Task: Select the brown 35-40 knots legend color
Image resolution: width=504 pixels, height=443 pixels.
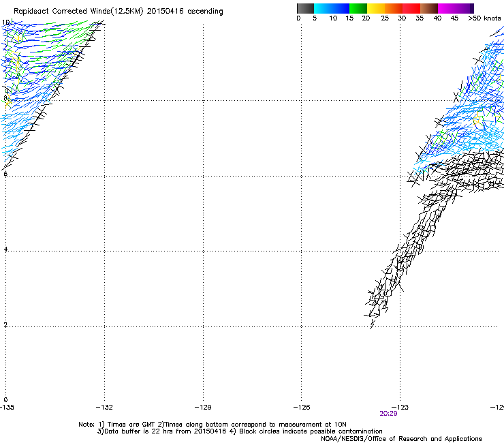Action: (429, 8)
